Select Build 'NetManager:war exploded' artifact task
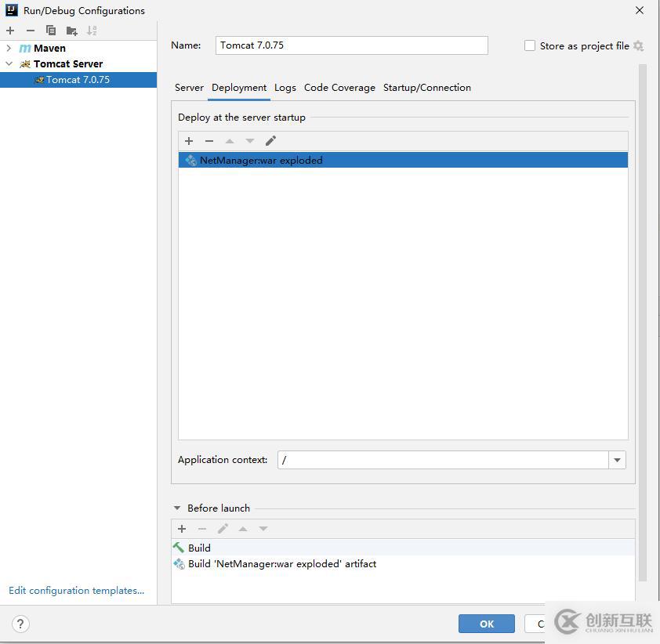Viewport: 660px width, 644px height. [403, 563]
